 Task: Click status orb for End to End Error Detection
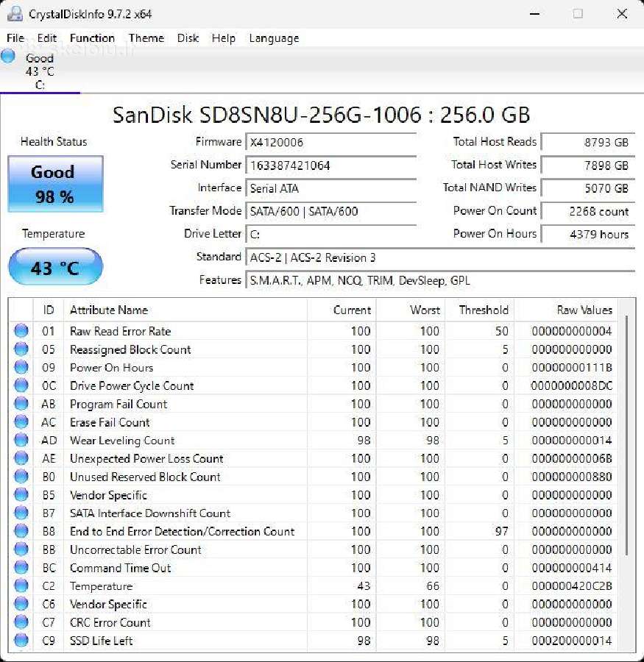pos(21,530)
